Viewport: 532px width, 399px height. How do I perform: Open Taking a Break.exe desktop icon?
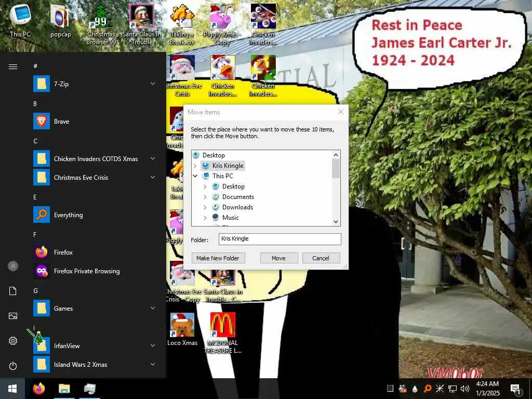click(x=182, y=24)
